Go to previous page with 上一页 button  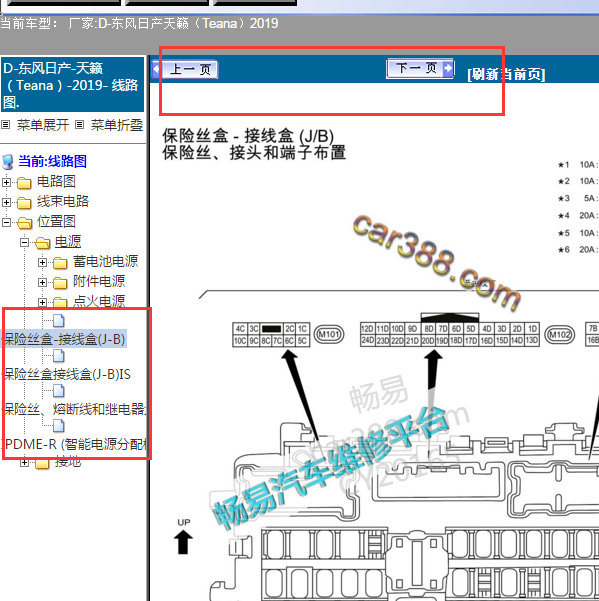coord(185,69)
